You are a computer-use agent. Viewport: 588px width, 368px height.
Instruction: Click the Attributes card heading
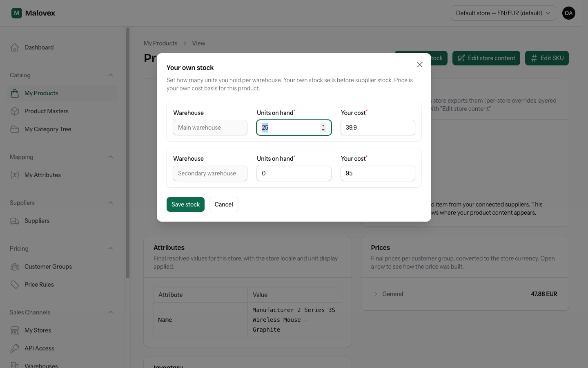(169, 248)
